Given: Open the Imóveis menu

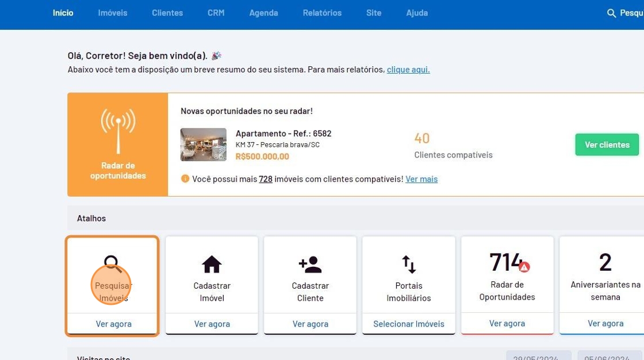Looking at the screenshot, I should tap(113, 13).
